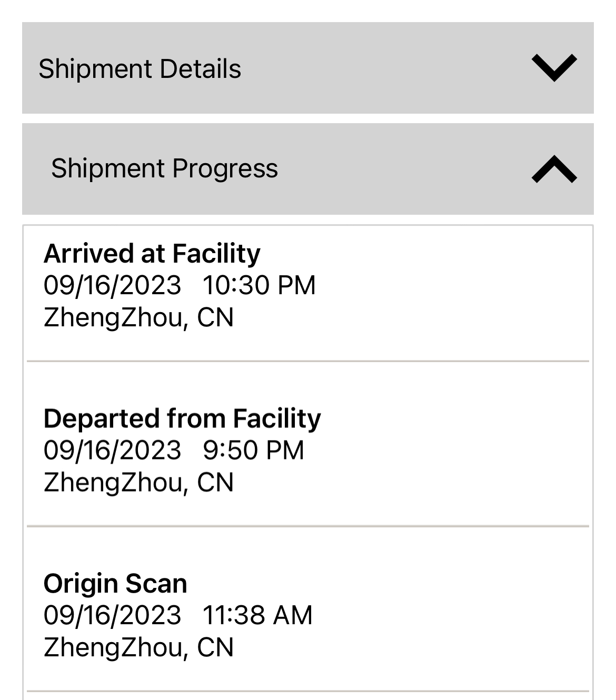Click the 09/16/2023 date under Arrived at Facility
This screenshot has width=616, height=700.
tap(112, 285)
